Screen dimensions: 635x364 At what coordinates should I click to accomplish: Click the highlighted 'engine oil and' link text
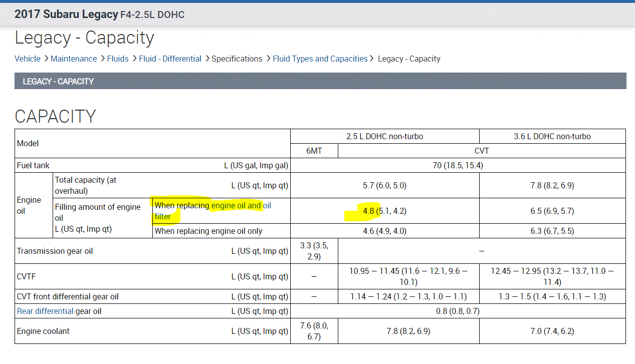[x=236, y=205]
